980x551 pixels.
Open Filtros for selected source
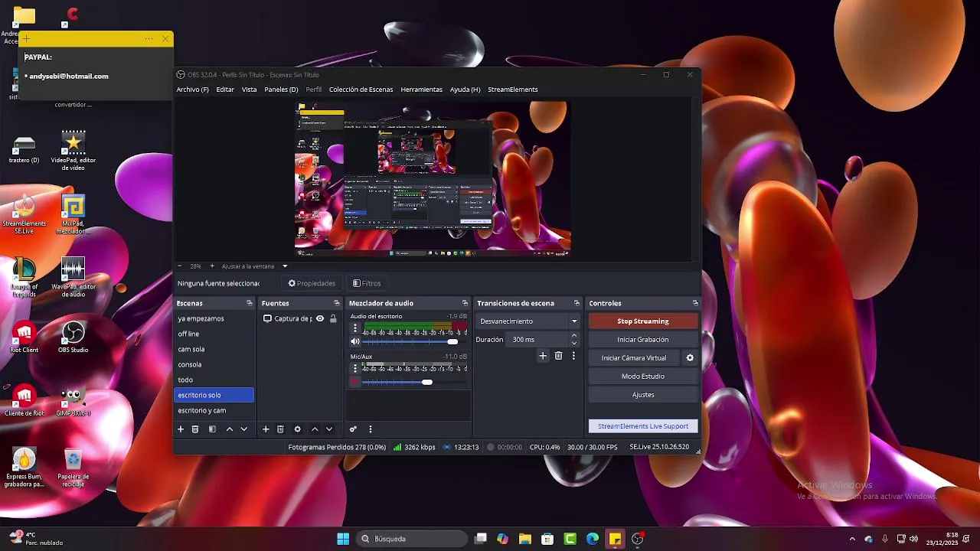click(x=367, y=283)
